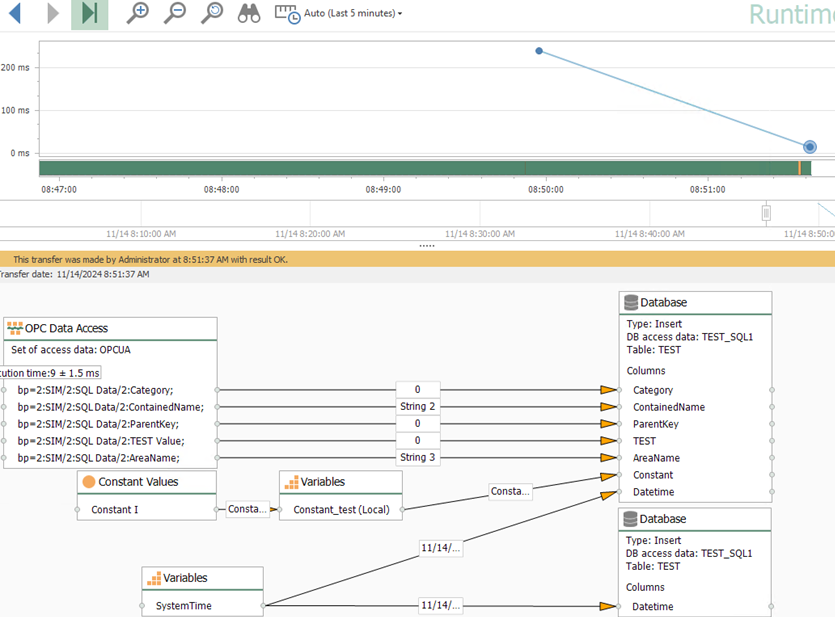Click the gray forward arrow
835x617 pixels.
(x=52, y=14)
